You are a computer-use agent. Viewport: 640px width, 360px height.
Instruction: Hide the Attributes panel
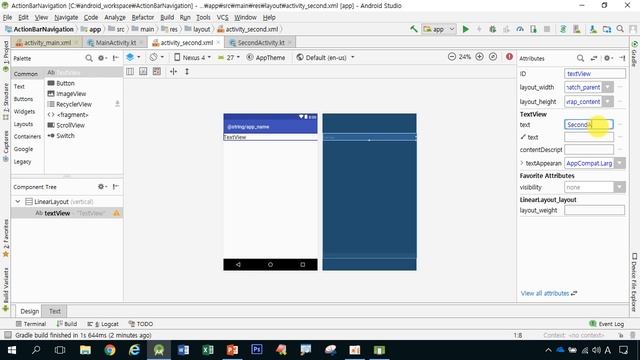[622, 58]
